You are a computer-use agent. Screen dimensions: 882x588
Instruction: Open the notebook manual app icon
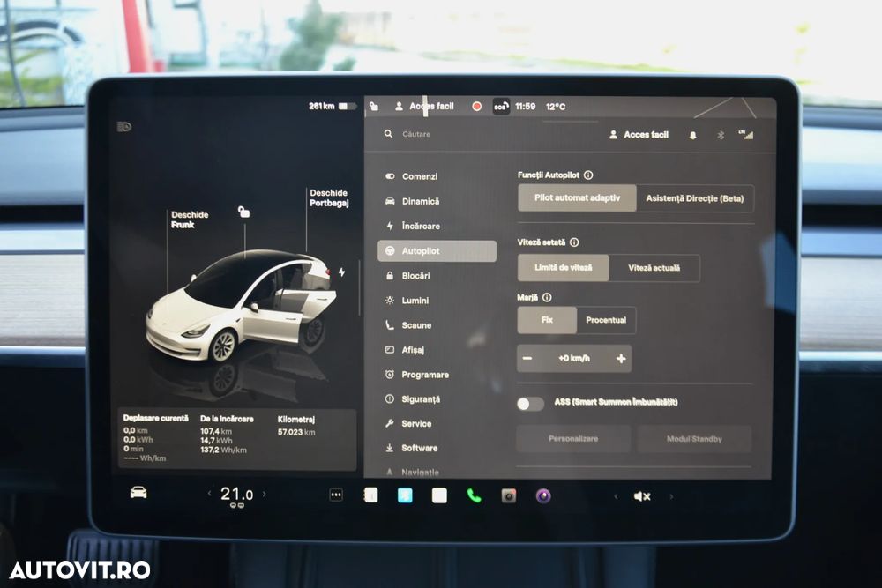(370, 495)
